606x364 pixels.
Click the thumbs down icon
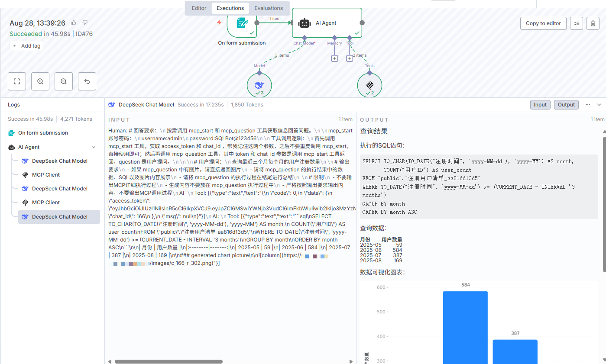click(85, 23)
